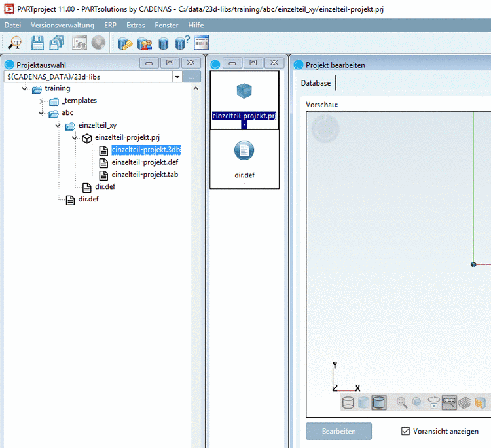Click the text search magnifier icon
The width and height of the screenshot is (491, 448).
[x=14, y=43]
